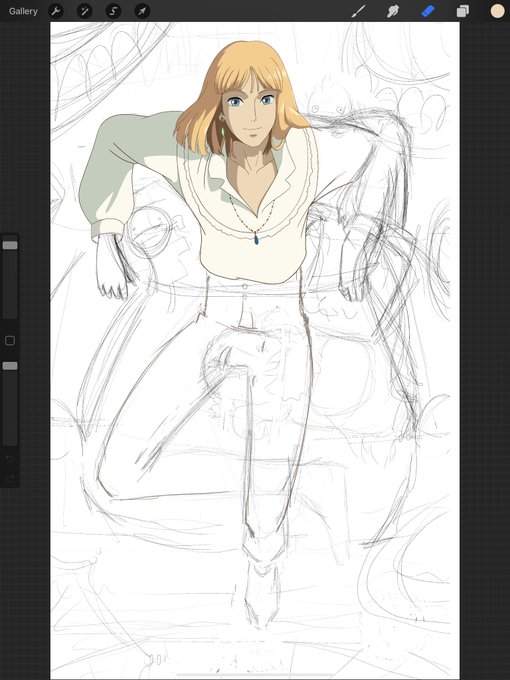510x680 pixels.
Task: Tap the Redo arrow in sidebar
Action: point(10,478)
